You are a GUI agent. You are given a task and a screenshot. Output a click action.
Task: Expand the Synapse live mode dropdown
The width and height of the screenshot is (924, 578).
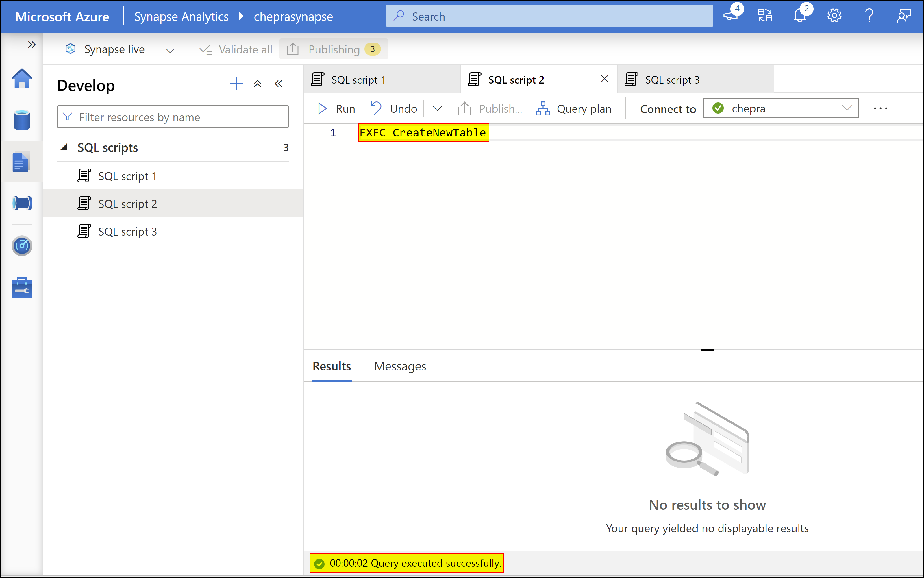170,50
